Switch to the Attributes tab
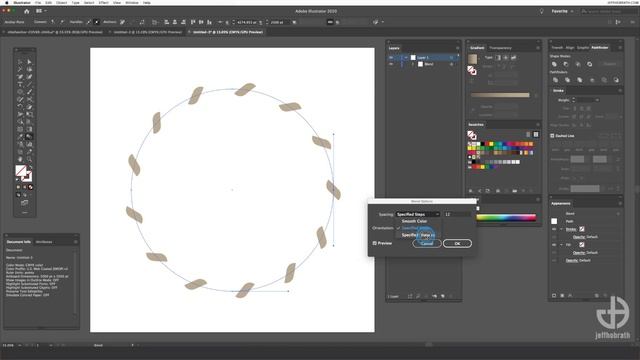Viewport: 640px width, 360px height. [44, 242]
